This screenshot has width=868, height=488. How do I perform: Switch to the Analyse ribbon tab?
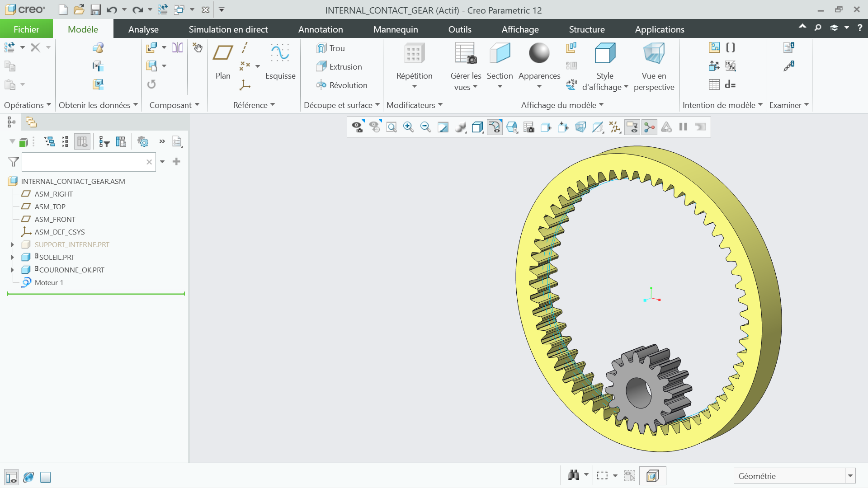click(143, 29)
